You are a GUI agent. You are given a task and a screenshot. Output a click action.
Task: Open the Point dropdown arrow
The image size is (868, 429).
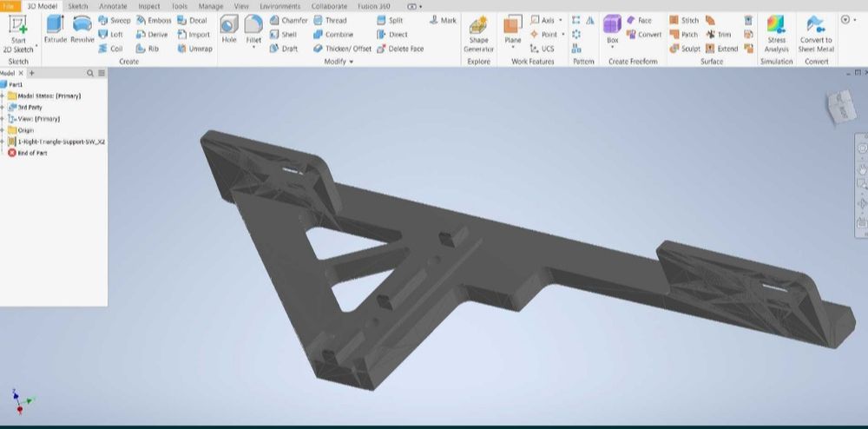coord(563,35)
